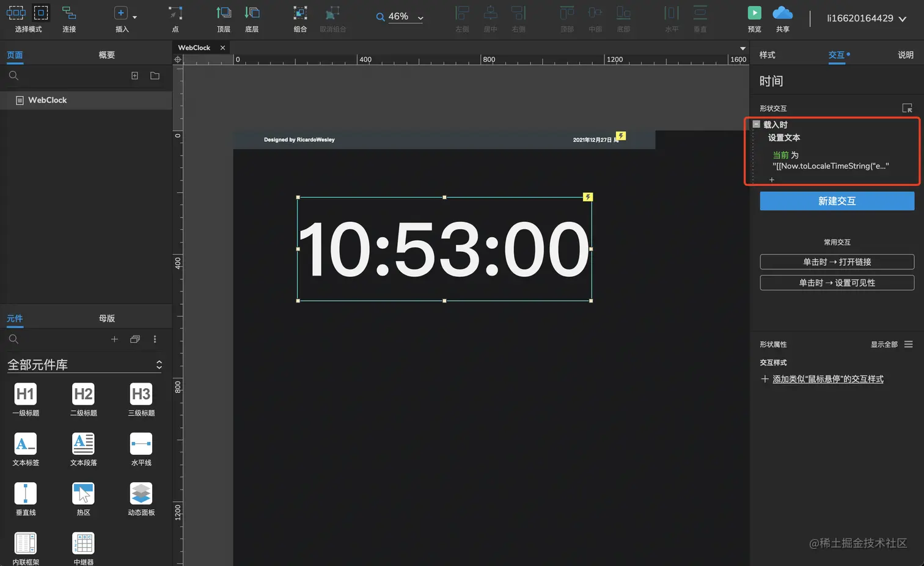The image size is (924, 566).
Task: Pick the 文本标签 text label widget
Action: pyautogui.click(x=26, y=449)
